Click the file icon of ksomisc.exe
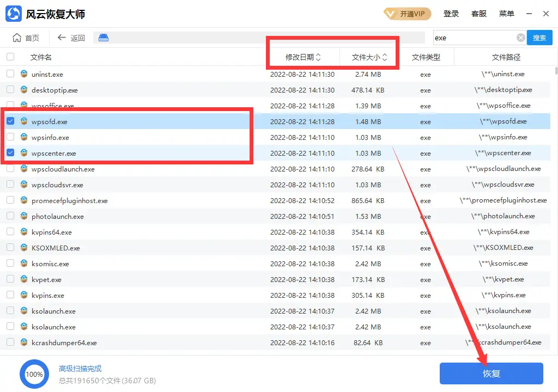The height and width of the screenshot is (392, 558). [24, 263]
